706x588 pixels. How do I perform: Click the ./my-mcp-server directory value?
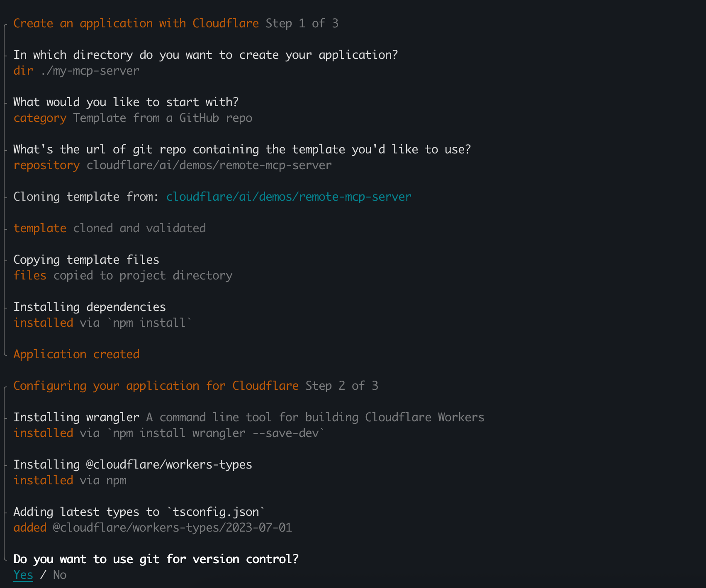pos(90,70)
